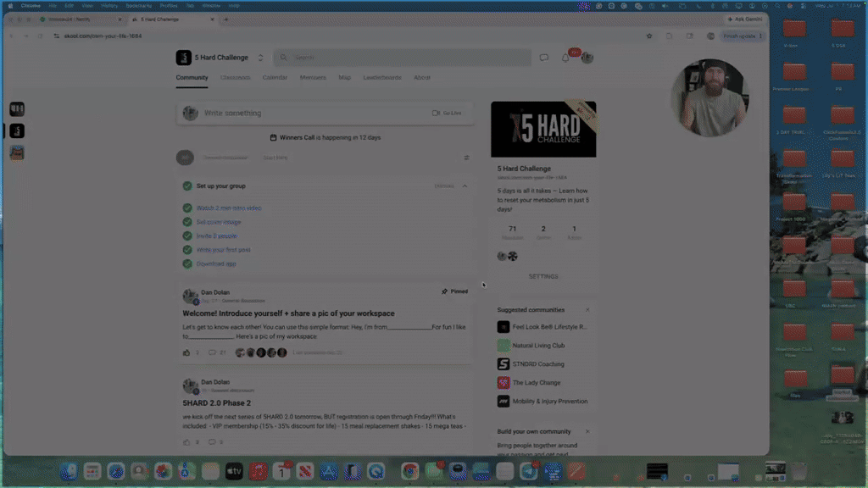The height and width of the screenshot is (488, 868).
Task: Open comments on the Welcome post
Action: (212, 352)
